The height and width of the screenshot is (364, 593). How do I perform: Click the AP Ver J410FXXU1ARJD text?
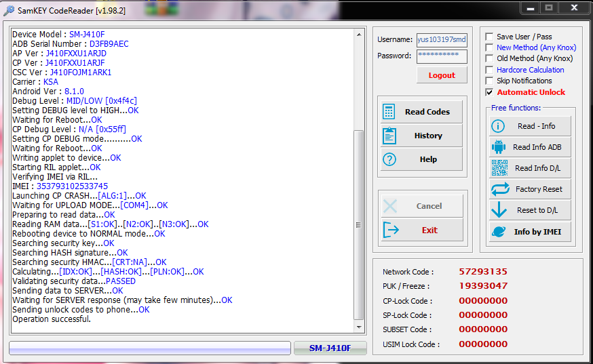point(76,54)
